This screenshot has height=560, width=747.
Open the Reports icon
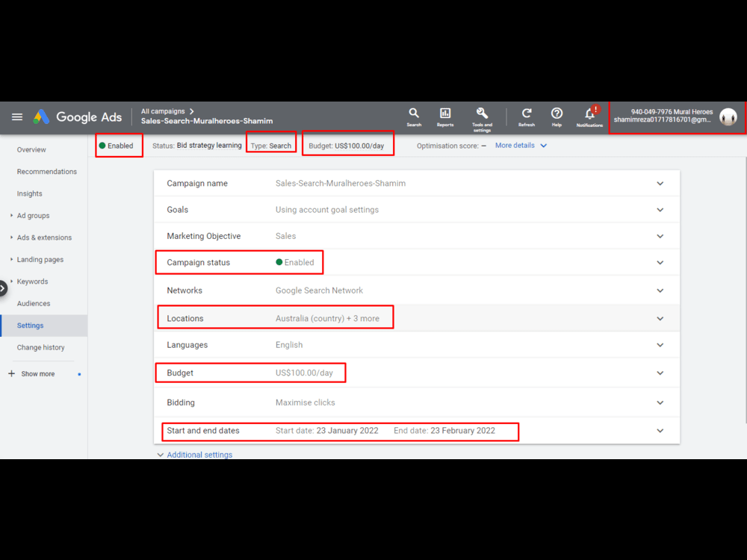pos(445,116)
